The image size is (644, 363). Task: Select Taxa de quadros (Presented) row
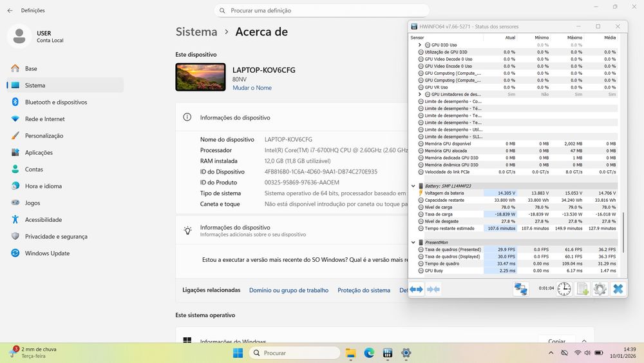click(517, 249)
